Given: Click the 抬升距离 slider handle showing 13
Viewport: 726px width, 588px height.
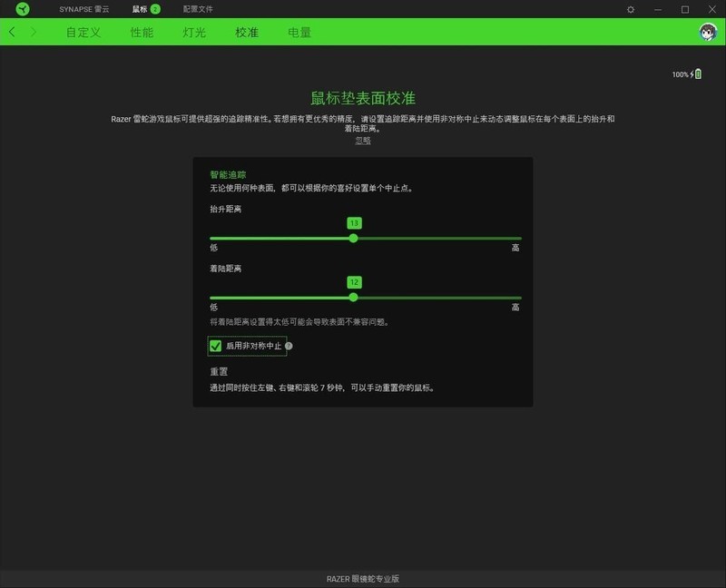Looking at the screenshot, I should (x=354, y=238).
